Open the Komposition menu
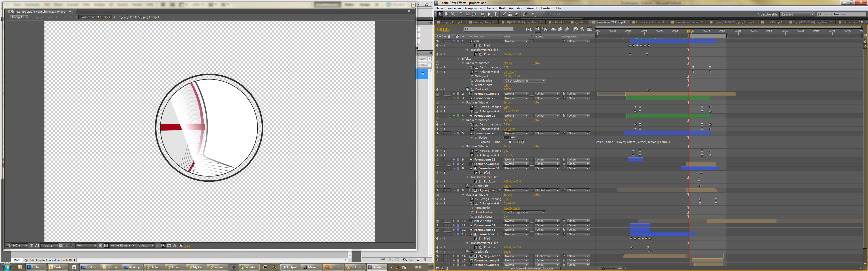This screenshot has width=868, height=271. (473, 8)
